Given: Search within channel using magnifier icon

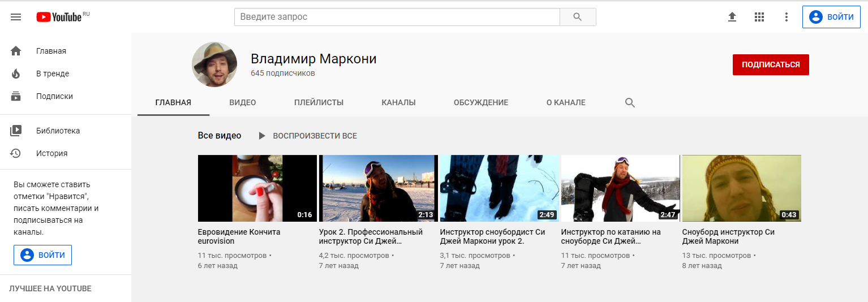Looking at the screenshot, I should tap(630, 103).
